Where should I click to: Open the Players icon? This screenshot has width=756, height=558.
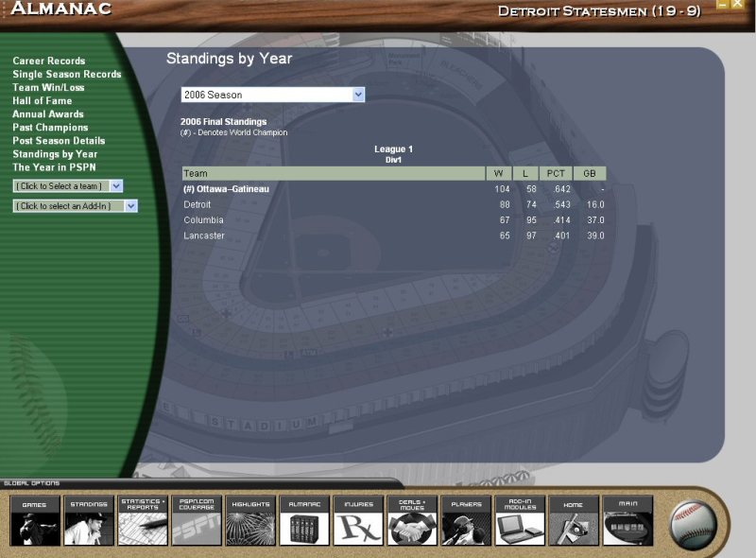tap(466, 521)
